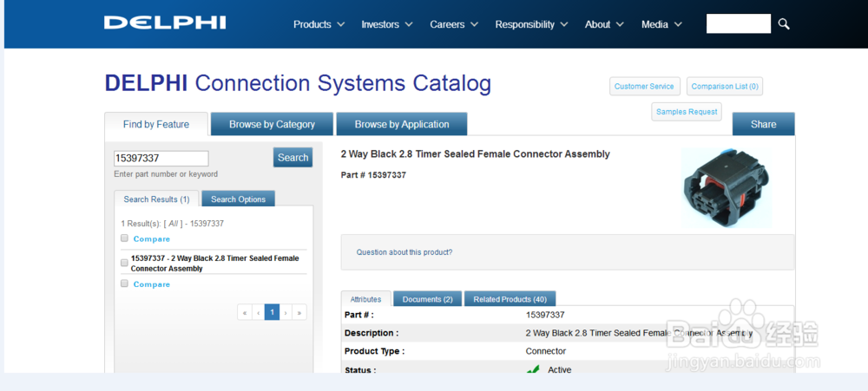Image resolution: width=868 pixels, height=391 pixels.
Task: Tick the checkbox beside top Compare
Action: pyautogui.click(x=124, y=238)
